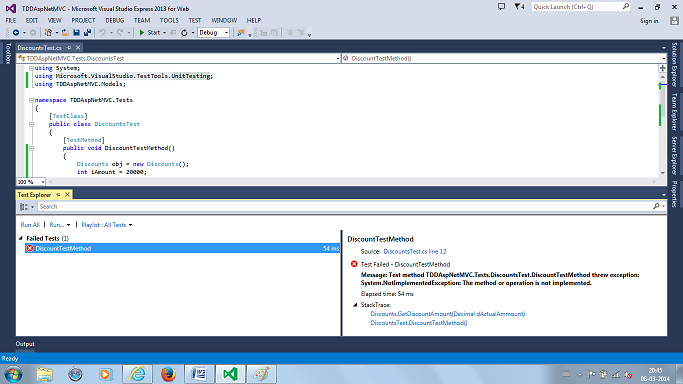Collapse the DiscountsTest class block
Viewport: 683px width, 384px height.
point(31,124)
